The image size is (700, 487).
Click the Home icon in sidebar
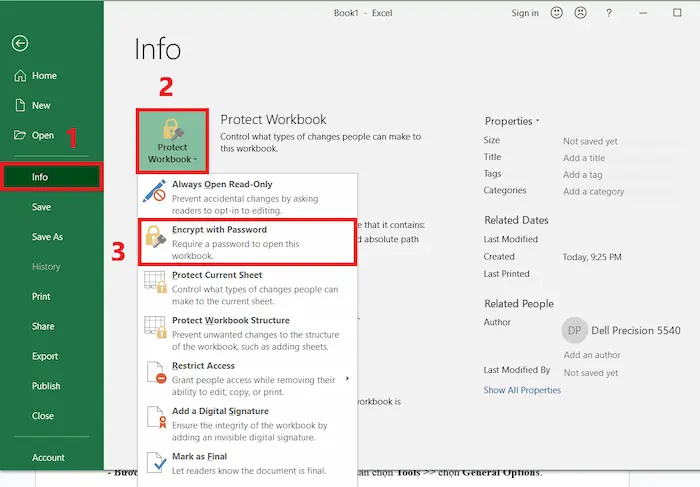pos(20,76)
